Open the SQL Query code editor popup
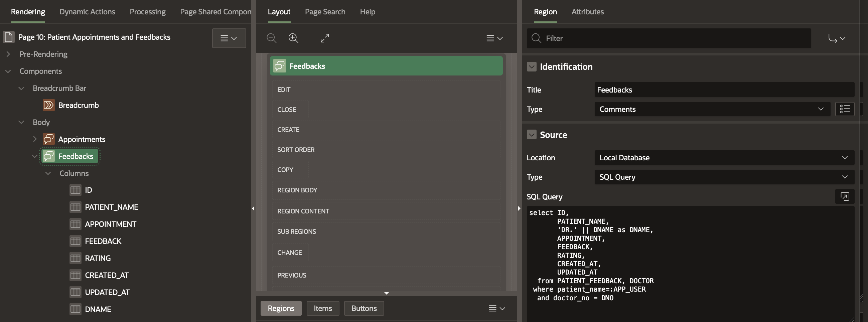Screen dimensions: 868x322 point(845,196)
